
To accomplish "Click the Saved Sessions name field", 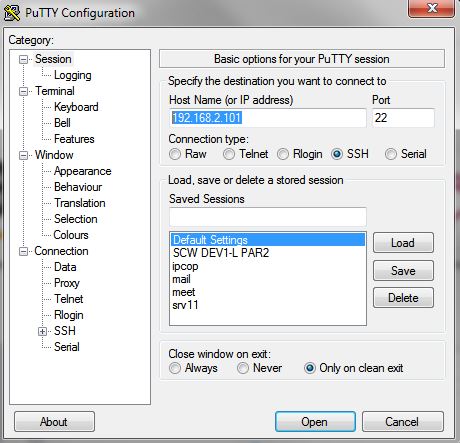I will point(268,217).
